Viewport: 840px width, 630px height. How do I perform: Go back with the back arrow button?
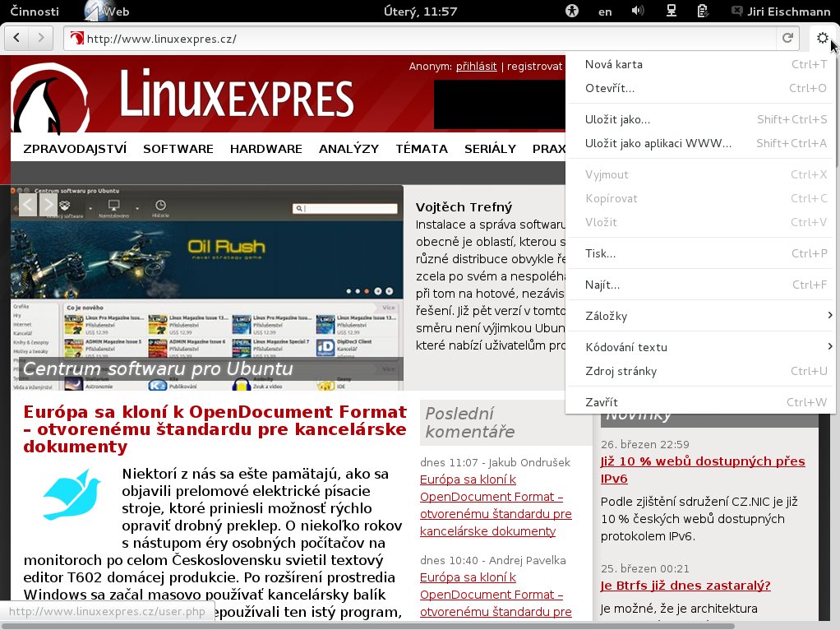point(16,38)
